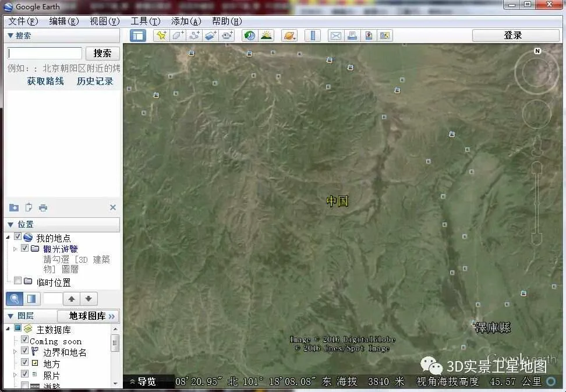Viewport: 566px width, 392px height.
Task: Collapse the 主数据库 tree node
Action: [8, 329]
